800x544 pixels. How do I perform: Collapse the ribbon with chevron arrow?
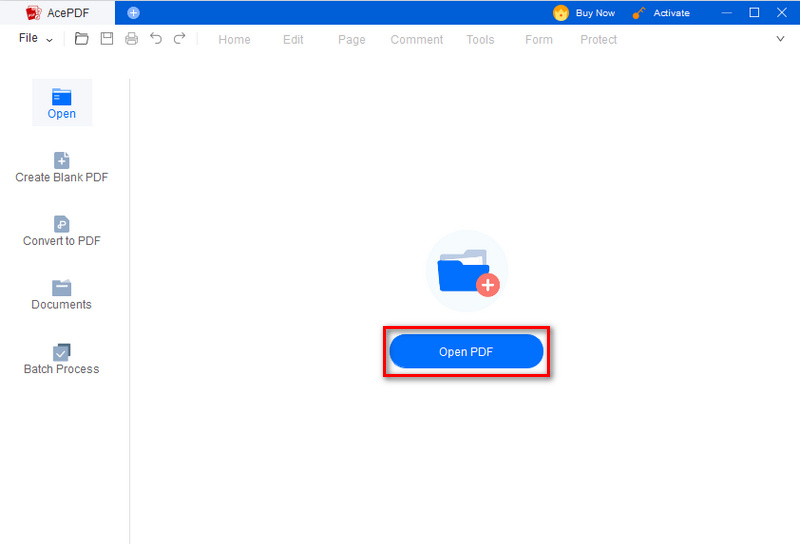781,39
